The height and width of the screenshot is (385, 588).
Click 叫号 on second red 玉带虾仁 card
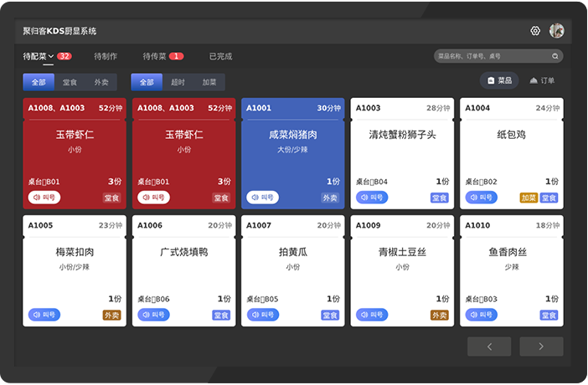[154, 198]
